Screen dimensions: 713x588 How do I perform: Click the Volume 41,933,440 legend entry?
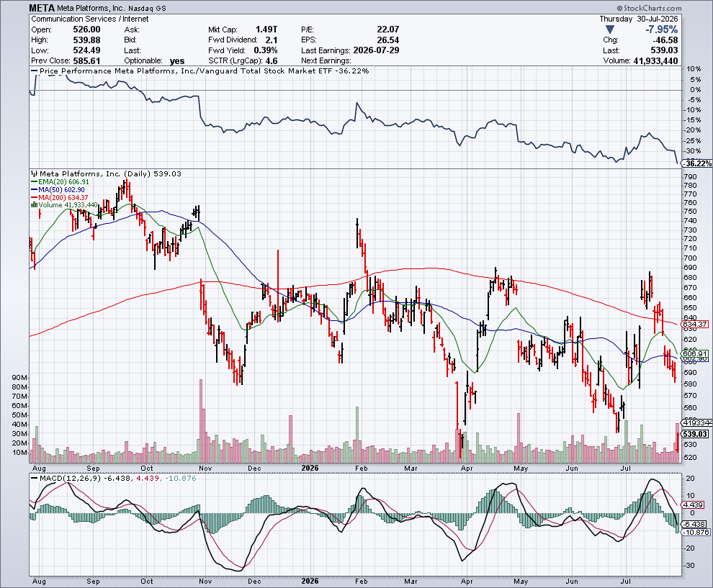pyautogui.click(x=64, y=205)
